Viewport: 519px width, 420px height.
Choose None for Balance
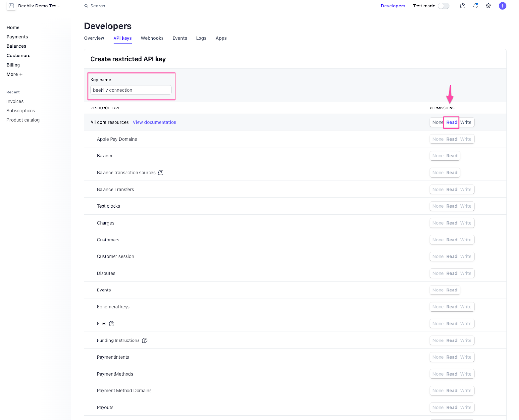[x=438, y=156]
